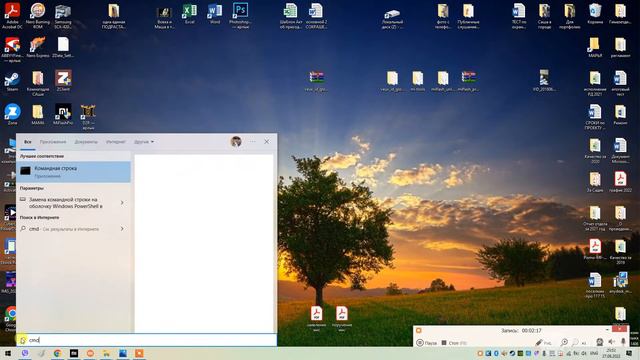Focus the search box containing cmd
This screenshot has height=360, width=640.
pyautogui.click(x=147, y=340)
